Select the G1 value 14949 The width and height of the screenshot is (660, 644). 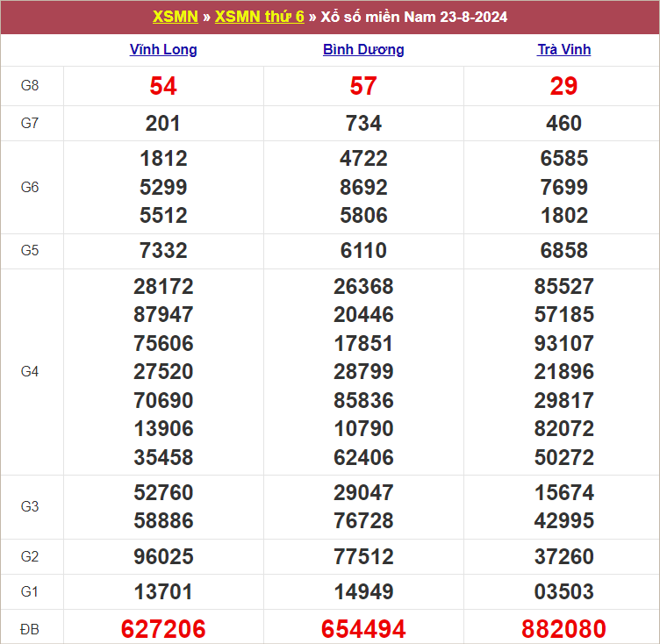[x=363, y=592]
